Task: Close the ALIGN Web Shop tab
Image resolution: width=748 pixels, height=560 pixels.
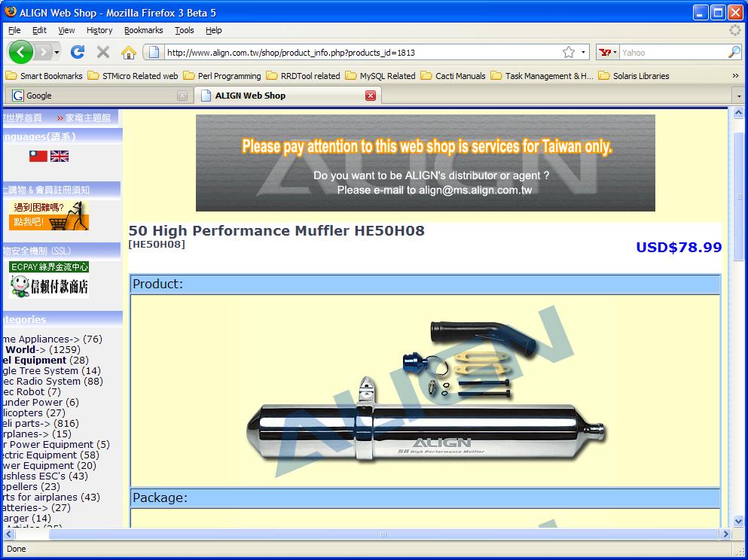Action: [x=370, y=96]
